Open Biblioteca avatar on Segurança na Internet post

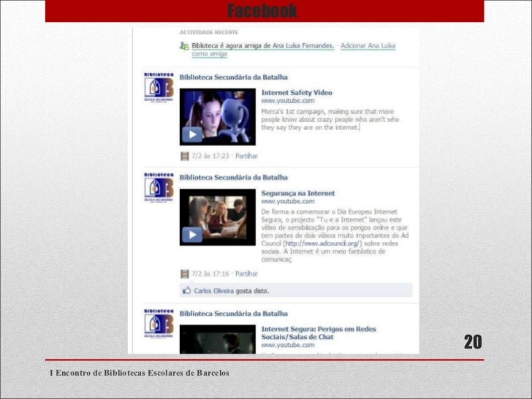click(x=159, y=188)
